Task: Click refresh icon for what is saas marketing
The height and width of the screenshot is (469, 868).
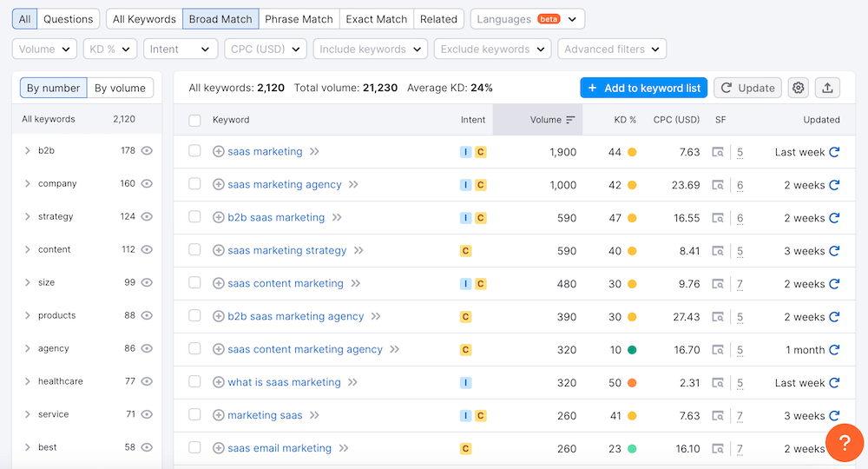Action: [834, 383]
